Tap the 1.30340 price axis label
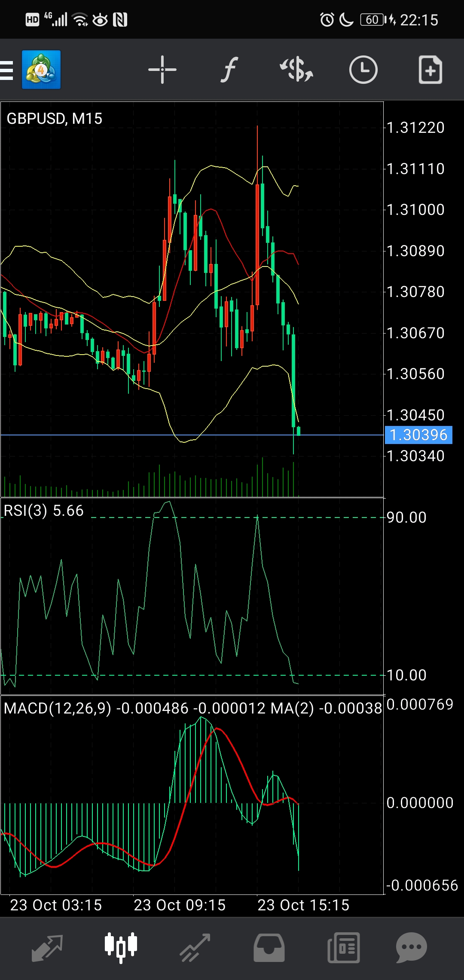Screen dimensions: 464x980 coord(415,456)
